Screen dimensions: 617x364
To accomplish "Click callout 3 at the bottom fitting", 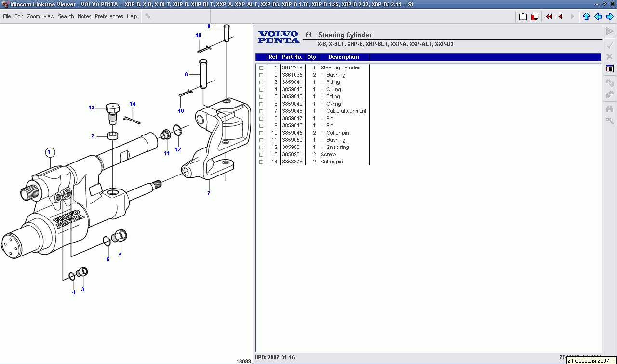I will tap(82, 289).
